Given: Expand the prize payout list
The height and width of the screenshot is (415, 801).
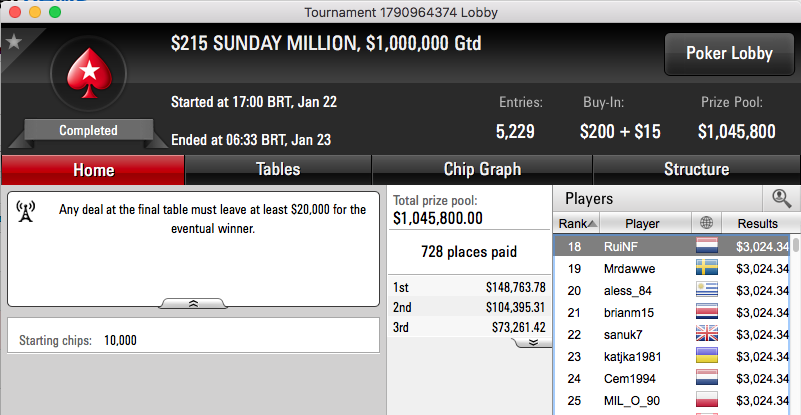Looking at the screenshot, I should coord(533,342).
